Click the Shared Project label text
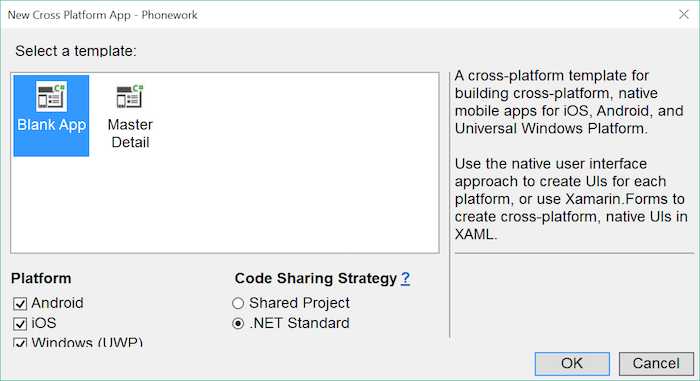Screen dimensions: 700x381 pyautogui.click(x=299, y=303)
